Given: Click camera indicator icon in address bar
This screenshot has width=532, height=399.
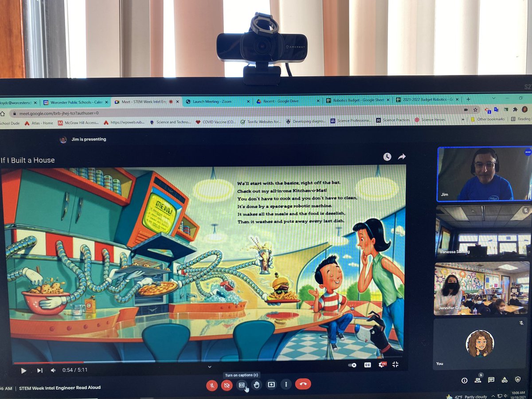Looking at the screenshot, I should pyautogui.click(x=465, y=110).
